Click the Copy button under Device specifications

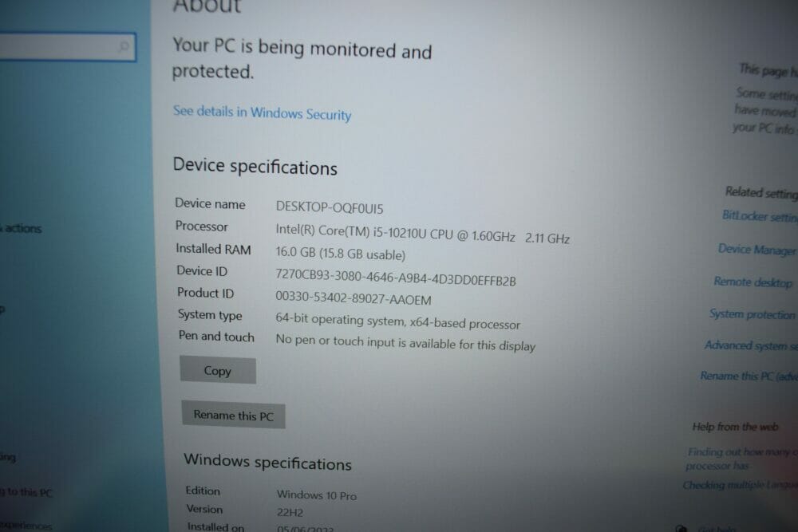coord(218,370)
